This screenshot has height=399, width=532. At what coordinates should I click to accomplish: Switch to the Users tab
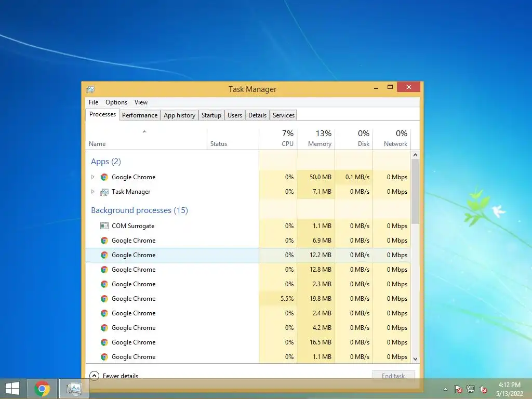235,115
